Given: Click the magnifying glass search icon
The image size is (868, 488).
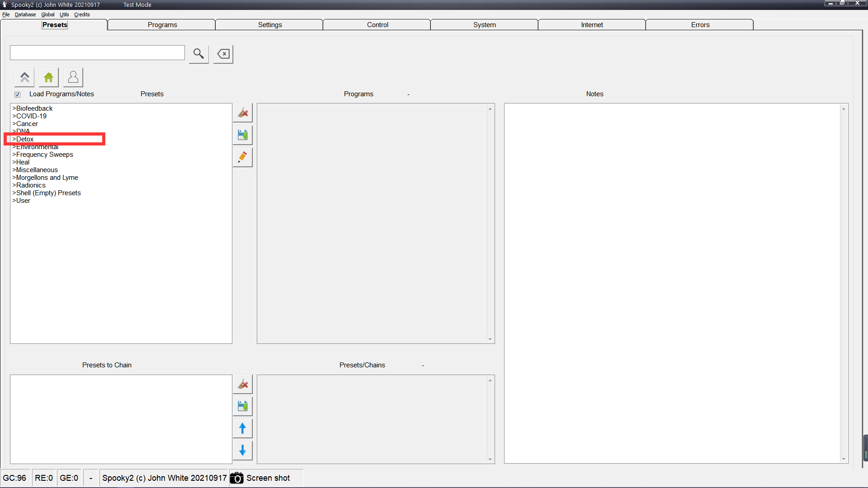Looking at the screenshot, I should pyautogui.click(x=198, y=54).
